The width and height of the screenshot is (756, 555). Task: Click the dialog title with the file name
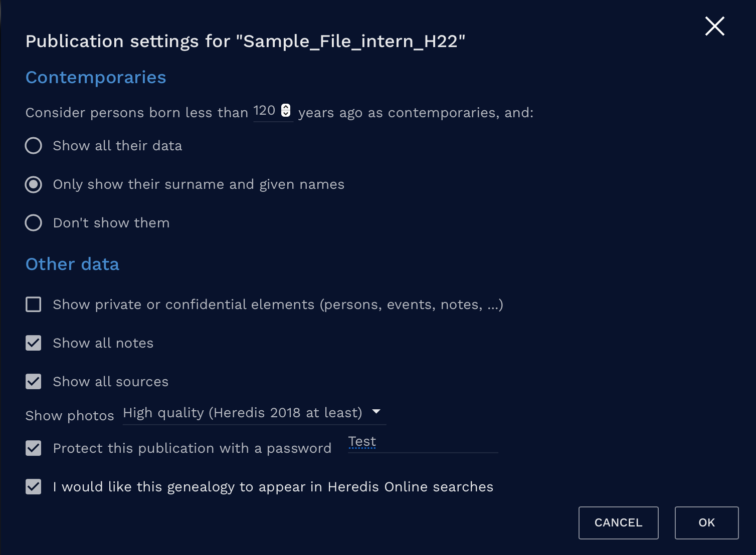(245, 41)
